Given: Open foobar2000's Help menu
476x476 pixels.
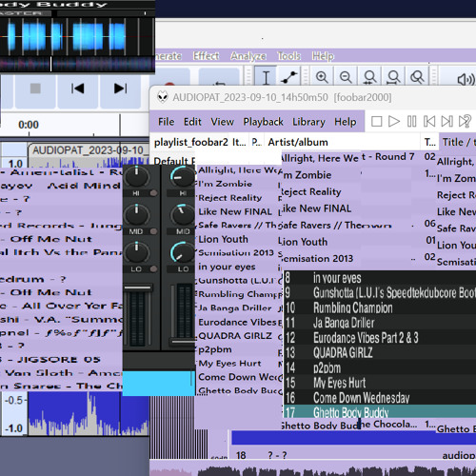Looking at the screenshot, I should 345,122.
